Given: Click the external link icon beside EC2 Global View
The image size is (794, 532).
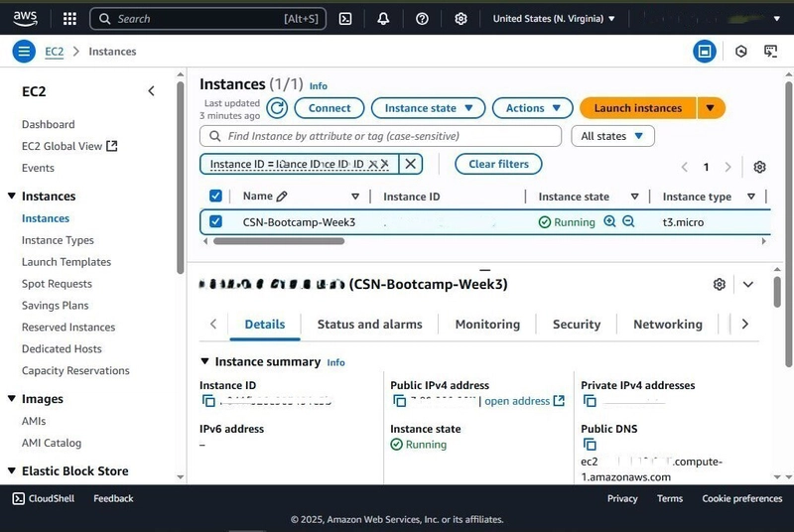Looking at the screenshot, I should click(112, 146).
